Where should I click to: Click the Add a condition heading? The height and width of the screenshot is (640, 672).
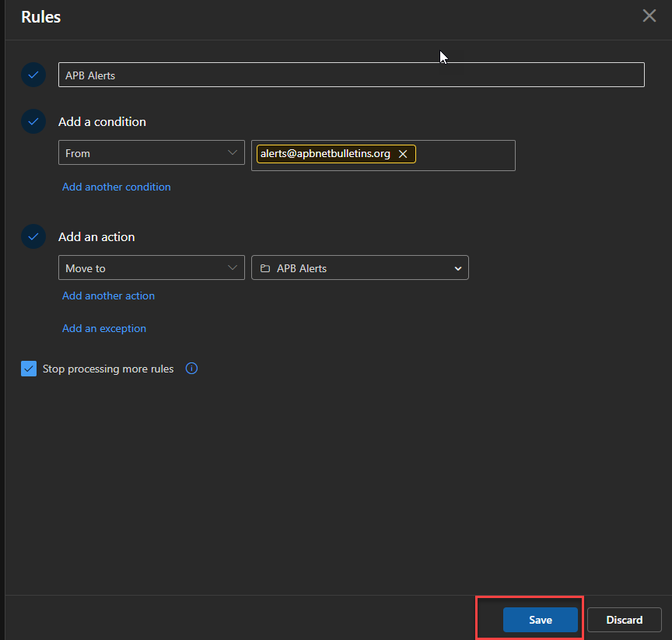(102, 121)
